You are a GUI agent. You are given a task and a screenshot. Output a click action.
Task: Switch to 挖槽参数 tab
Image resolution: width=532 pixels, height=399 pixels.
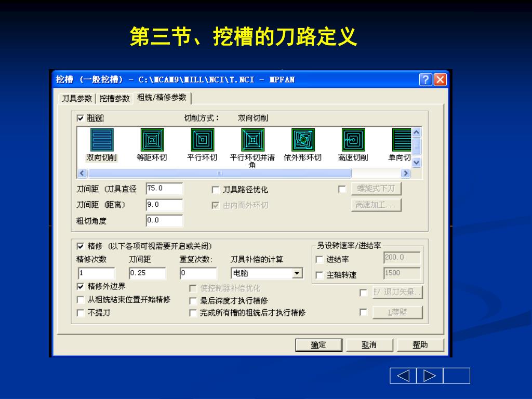click(x=115, y=98)
